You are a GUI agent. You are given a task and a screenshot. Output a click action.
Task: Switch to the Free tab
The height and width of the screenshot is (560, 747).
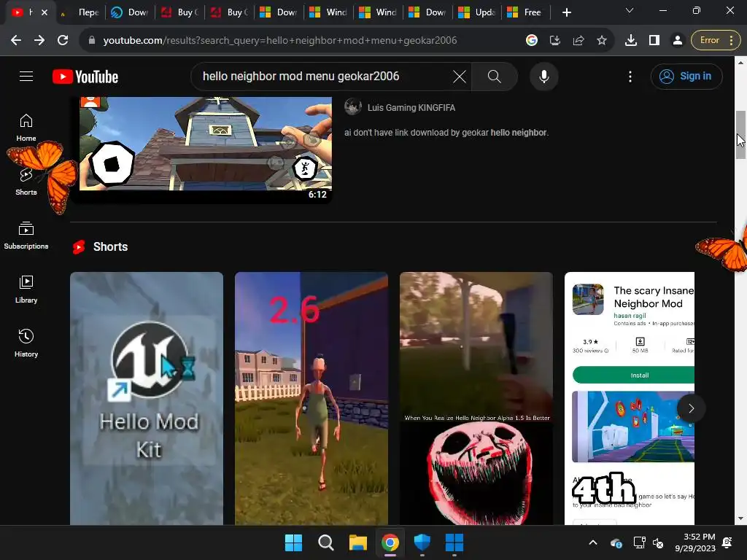(x=527, y=12)
